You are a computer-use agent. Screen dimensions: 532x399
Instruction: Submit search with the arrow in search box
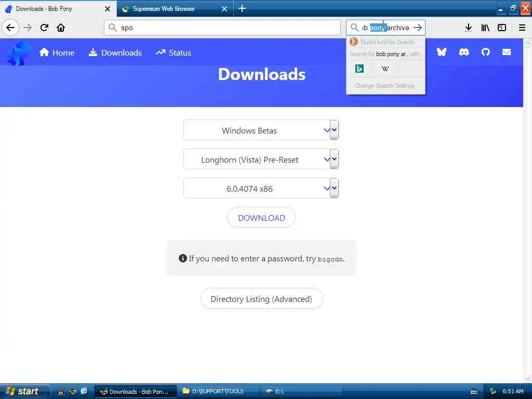[418, 28]
